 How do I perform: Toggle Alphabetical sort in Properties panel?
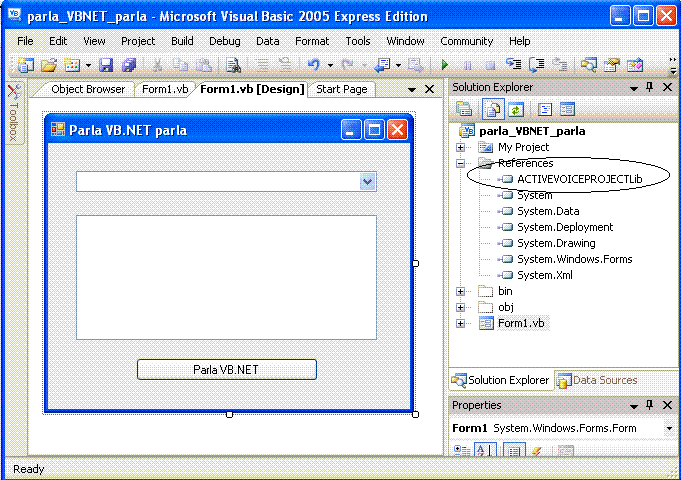[x=485, y=450]
